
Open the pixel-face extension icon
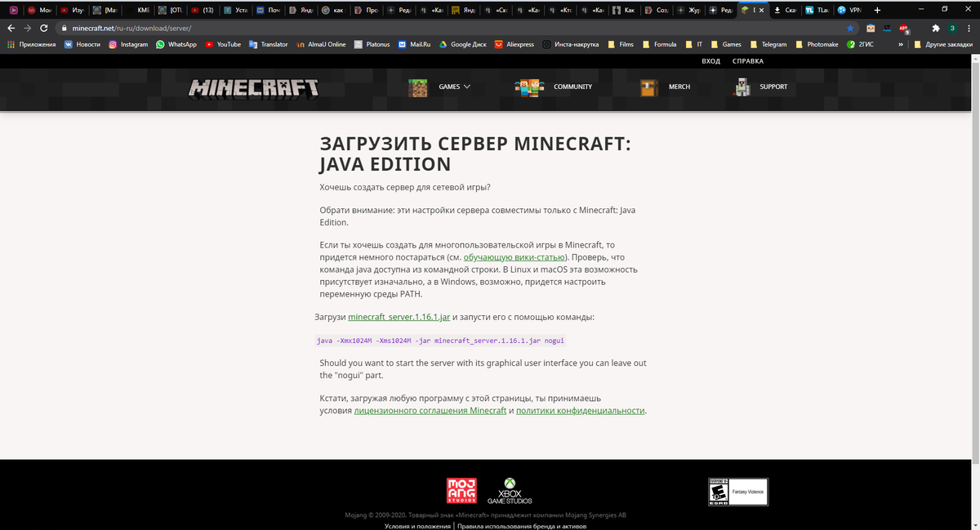[871, 28]
